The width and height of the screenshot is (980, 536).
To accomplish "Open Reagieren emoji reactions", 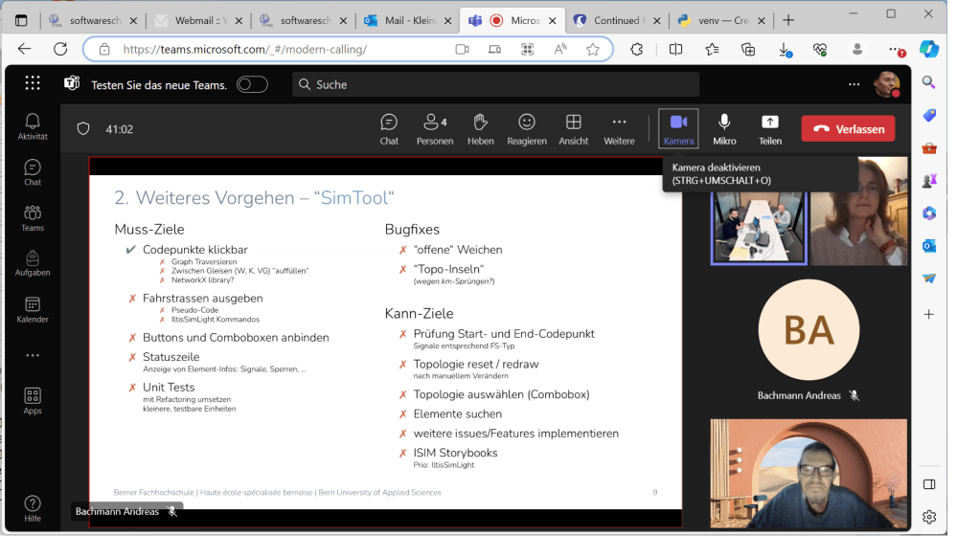I will 527,129.
